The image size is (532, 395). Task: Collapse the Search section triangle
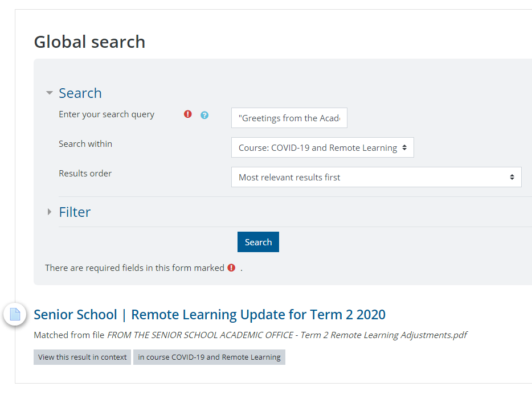[x=50, y=93]
